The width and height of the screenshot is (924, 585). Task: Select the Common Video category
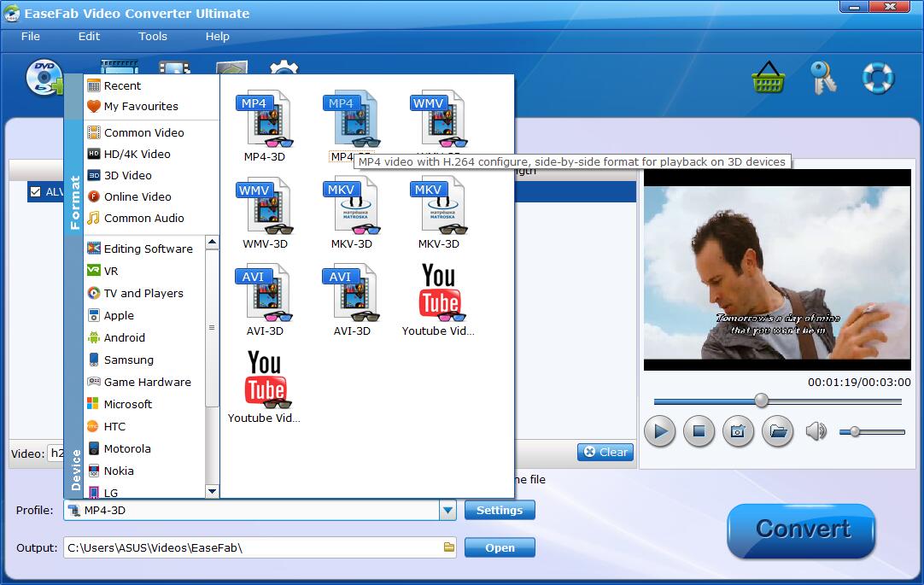[152, 133]
